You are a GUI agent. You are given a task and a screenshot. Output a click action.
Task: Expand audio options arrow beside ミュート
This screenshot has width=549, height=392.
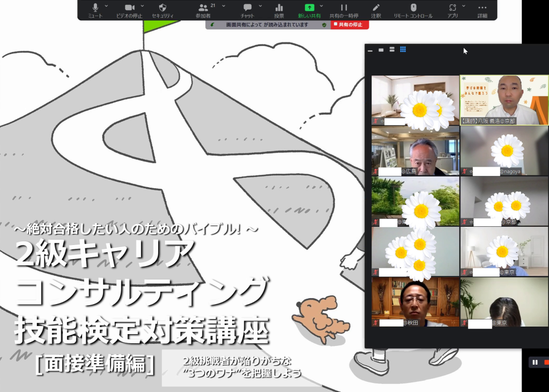pyautogui.click(x=106, y=6)
